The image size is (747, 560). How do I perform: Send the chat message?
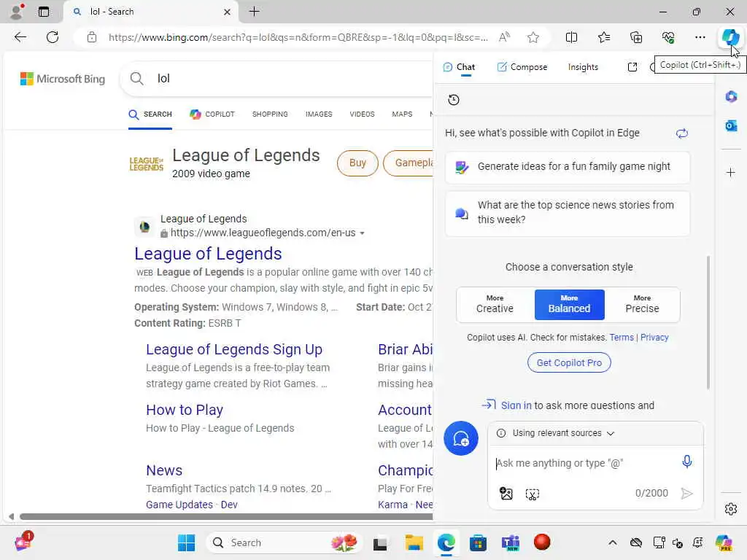point(686,494)
